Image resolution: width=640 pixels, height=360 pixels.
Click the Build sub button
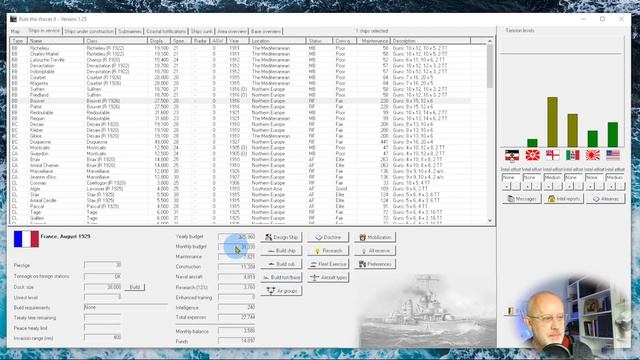coord(281,264)
